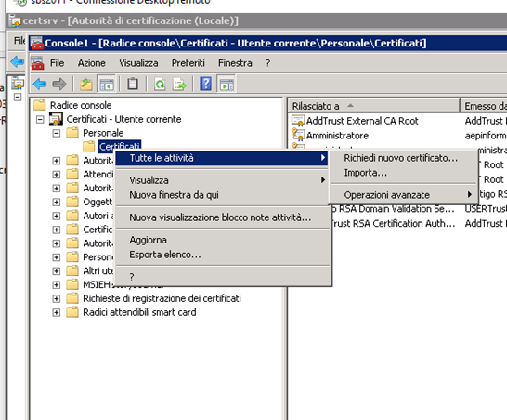Viewport: 507px width, 420px height.
Task: Click the Console1 title bar icon
Action: (37, 43)
